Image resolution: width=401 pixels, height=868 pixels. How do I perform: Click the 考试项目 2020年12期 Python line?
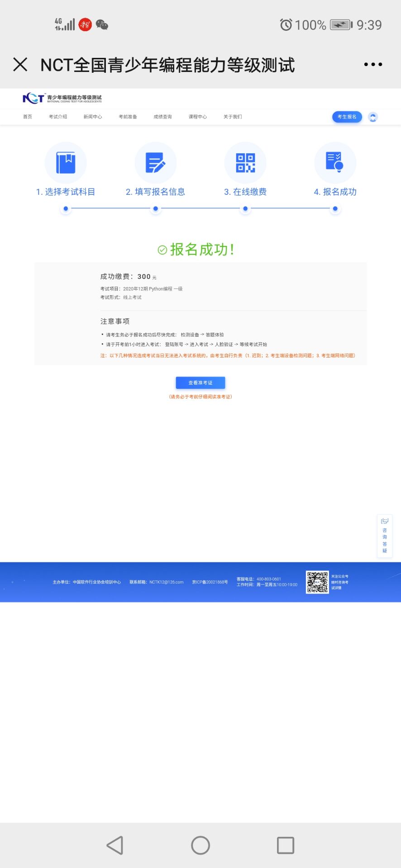141,289
